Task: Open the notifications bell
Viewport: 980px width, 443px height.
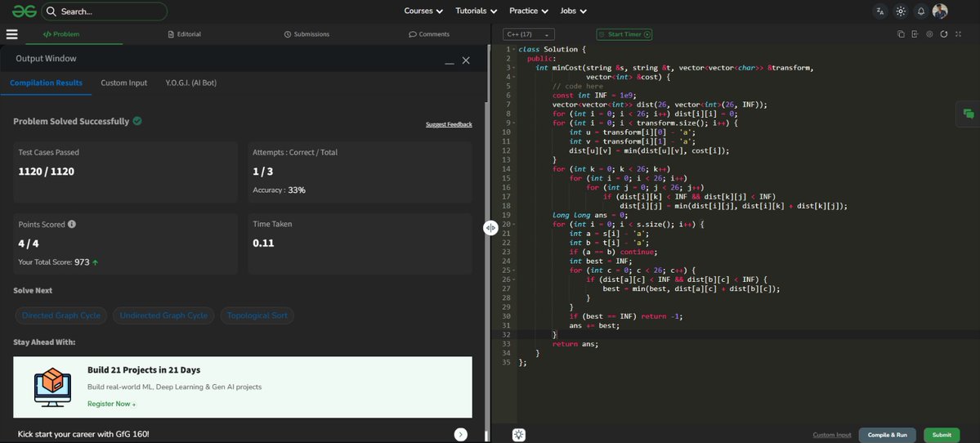Action: click(920, 11)
